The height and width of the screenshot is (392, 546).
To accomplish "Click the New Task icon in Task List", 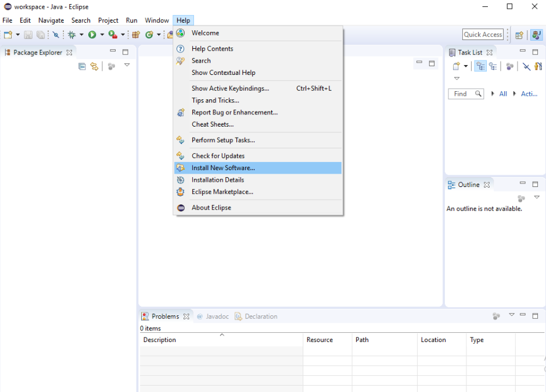I will coord(456,66).
